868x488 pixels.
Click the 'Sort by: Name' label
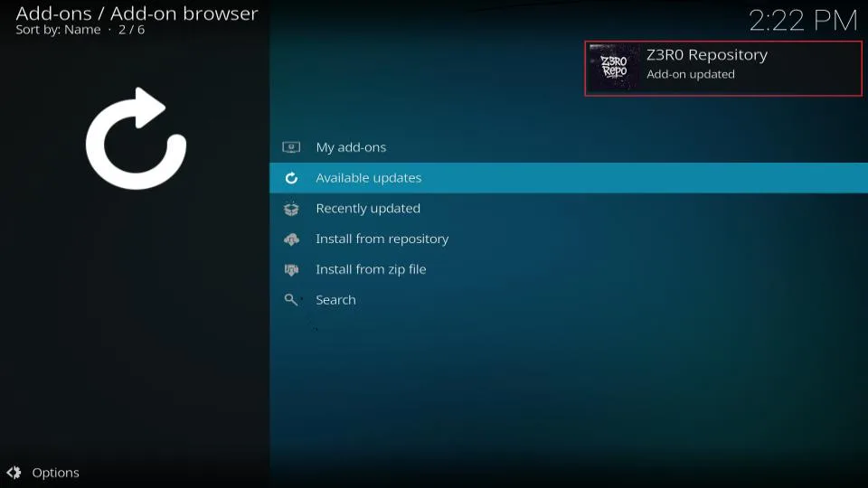[x=58, y=30]
